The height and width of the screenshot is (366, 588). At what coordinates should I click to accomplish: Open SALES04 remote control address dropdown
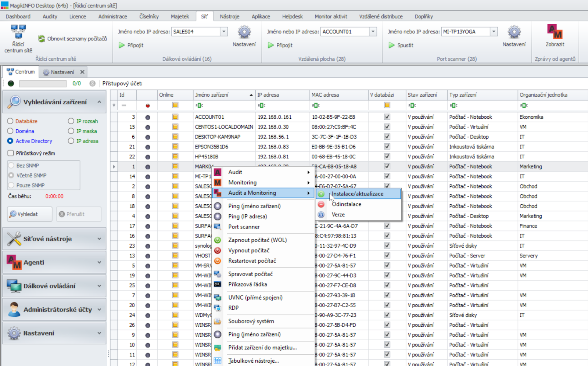(224, 32)
